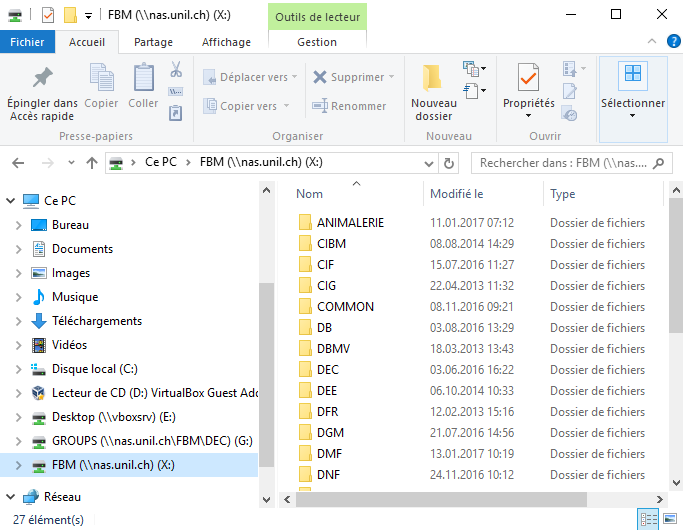Click the Coller clipboard icon

point(143,79)
